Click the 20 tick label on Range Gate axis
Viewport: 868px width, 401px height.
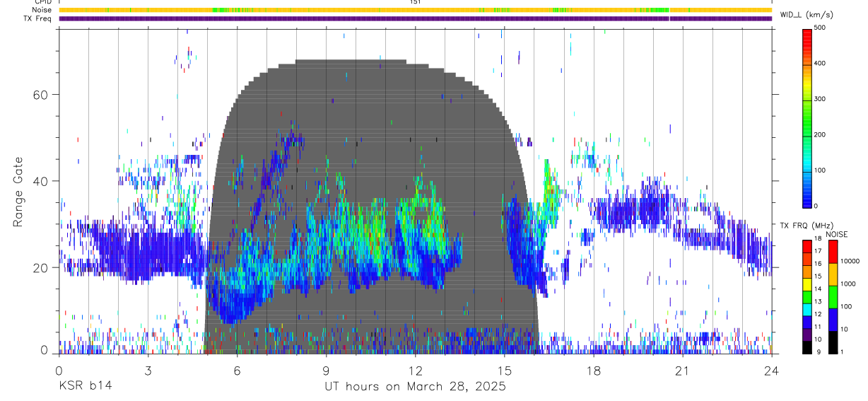41,267
